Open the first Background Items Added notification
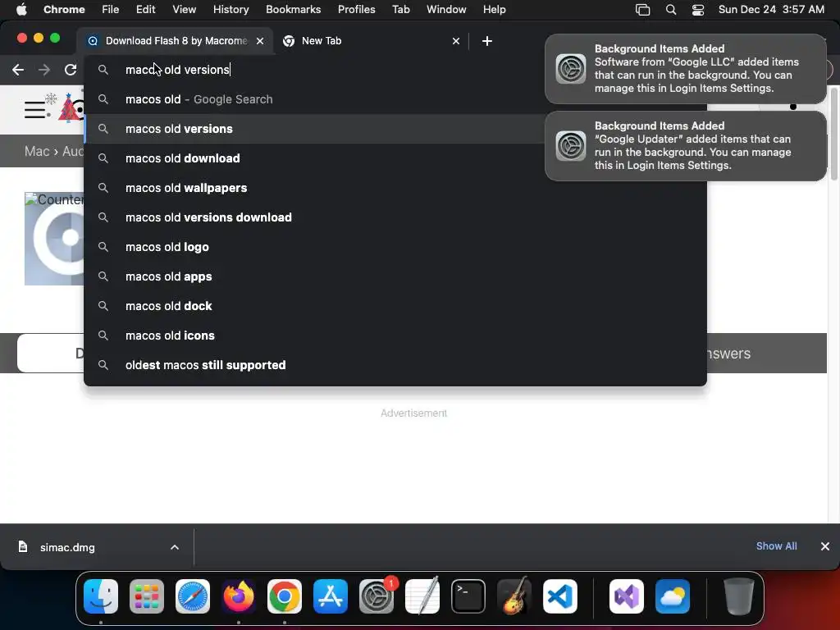The height and width of the screenshot is (630, 840). [x=685, y=69]
